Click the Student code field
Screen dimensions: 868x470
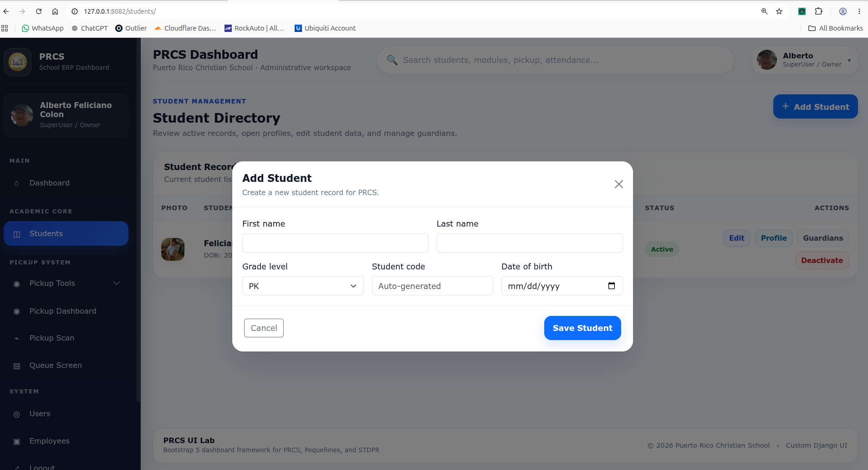coord(432,286)
